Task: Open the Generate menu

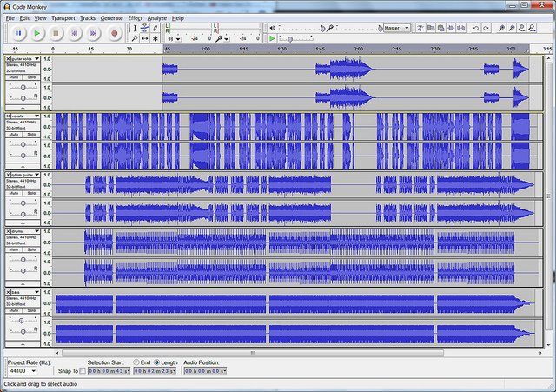Action: click(x=111, y=17)
